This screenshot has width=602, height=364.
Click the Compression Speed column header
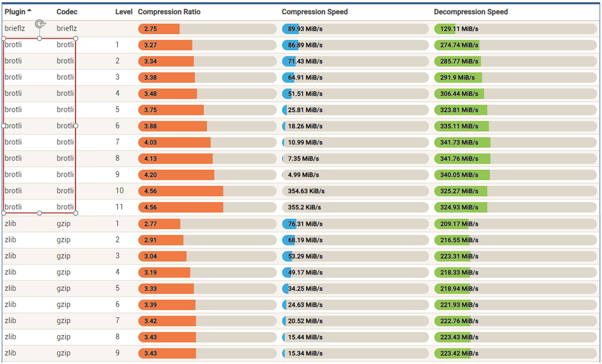(x=314, y=12)
